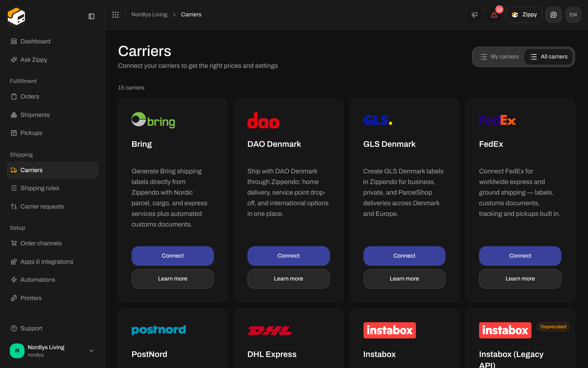Open Ask Zippy in the sidebar

coord(52,60)
